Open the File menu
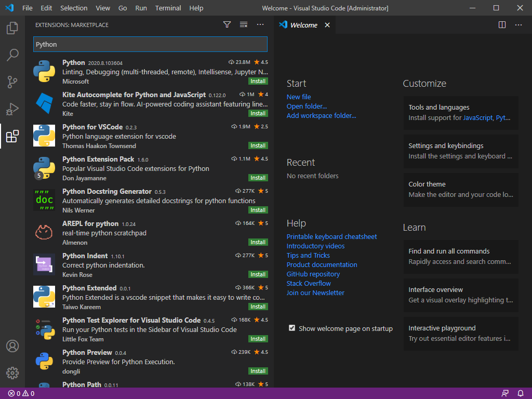Image resolution: width=532 pixels, height=399 pixels. click(x=28, y=8)
